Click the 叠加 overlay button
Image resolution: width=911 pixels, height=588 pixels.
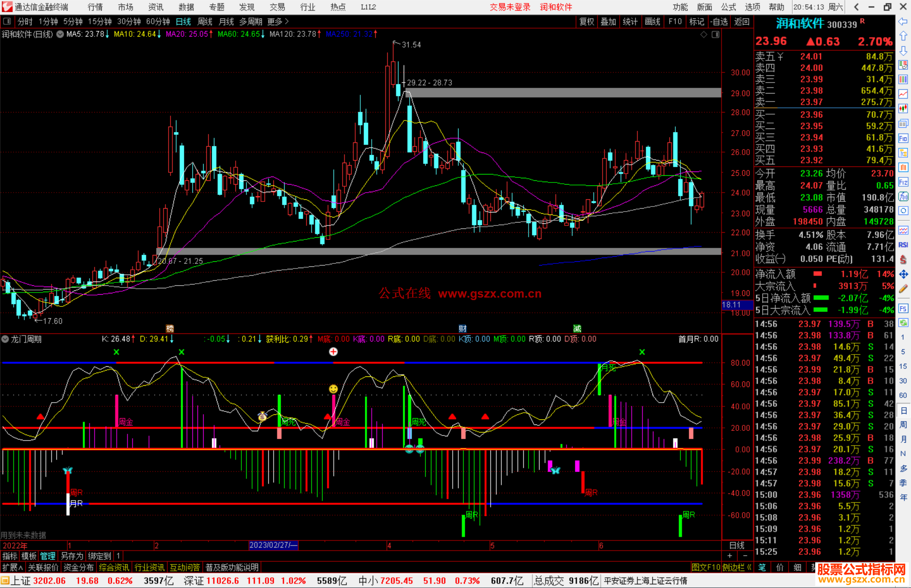(608, 21)
